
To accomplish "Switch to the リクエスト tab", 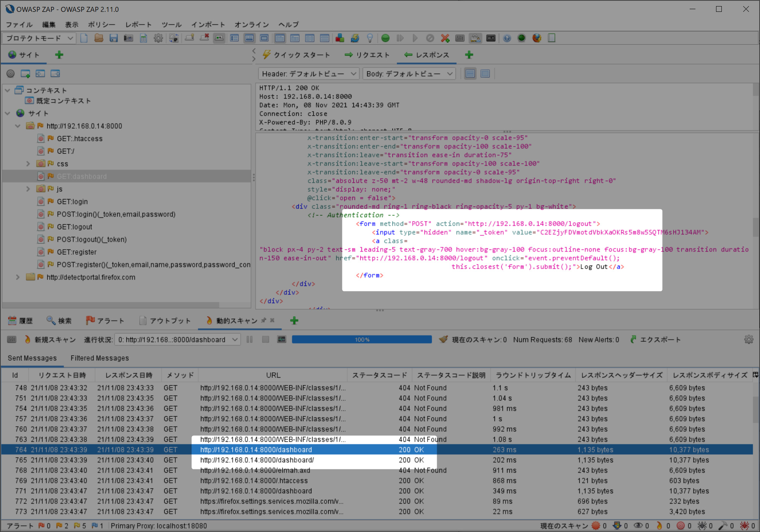I will click(x=367, y=55).
